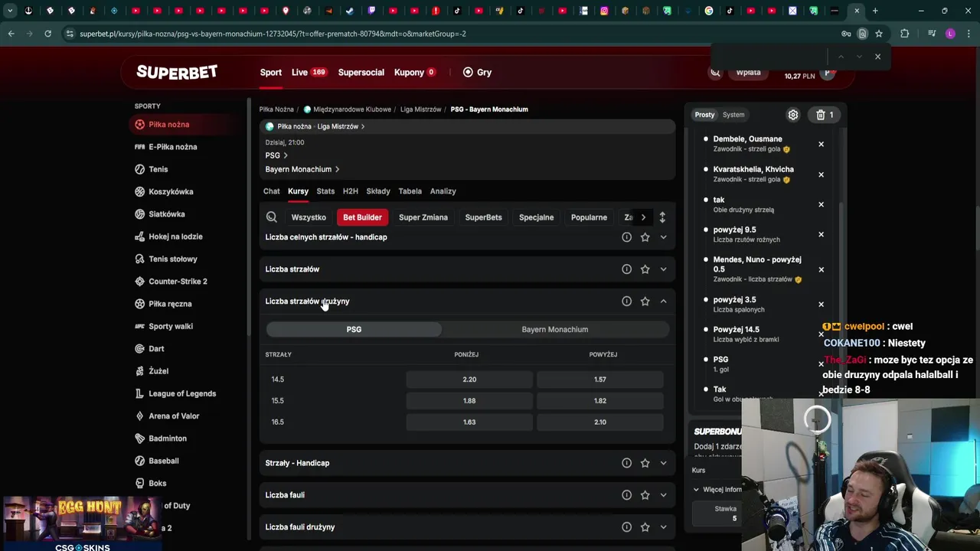This screenshot has height=551, width=980.
Task: Open Hokej na lodzie category
Action: click(x=175, y=236)
